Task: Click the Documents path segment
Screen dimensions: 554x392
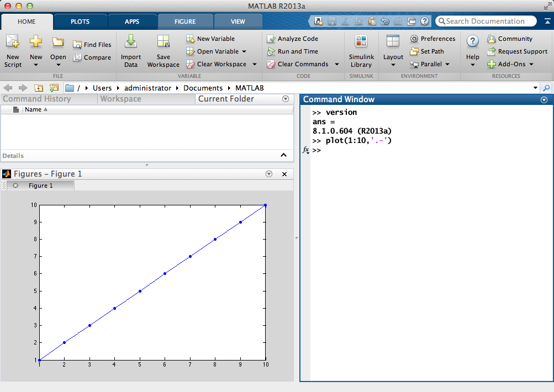Action: (203, 88)
